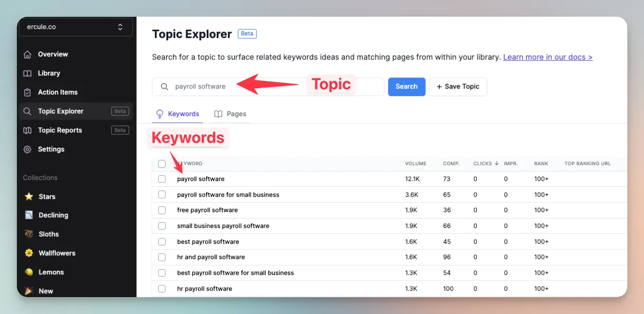Click the Action Items clipboard icon
Image resolution: width=644 pixels, height=314 pixels.
tap(27, 92)
